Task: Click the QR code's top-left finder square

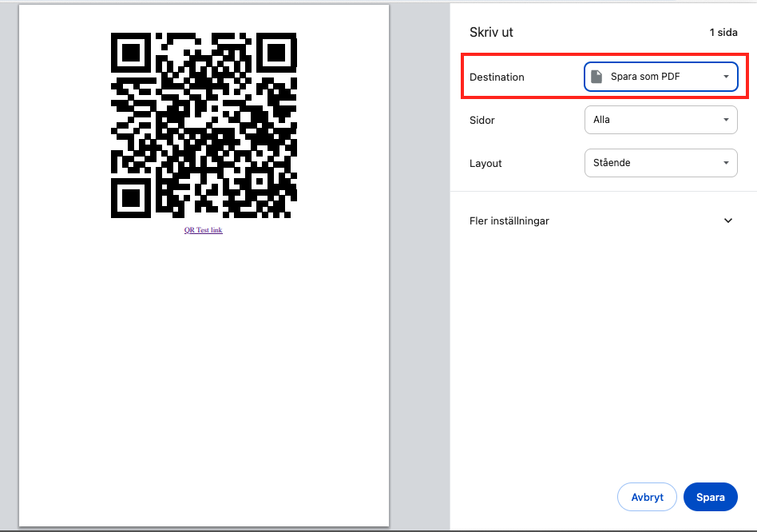Action: point(130,53)
